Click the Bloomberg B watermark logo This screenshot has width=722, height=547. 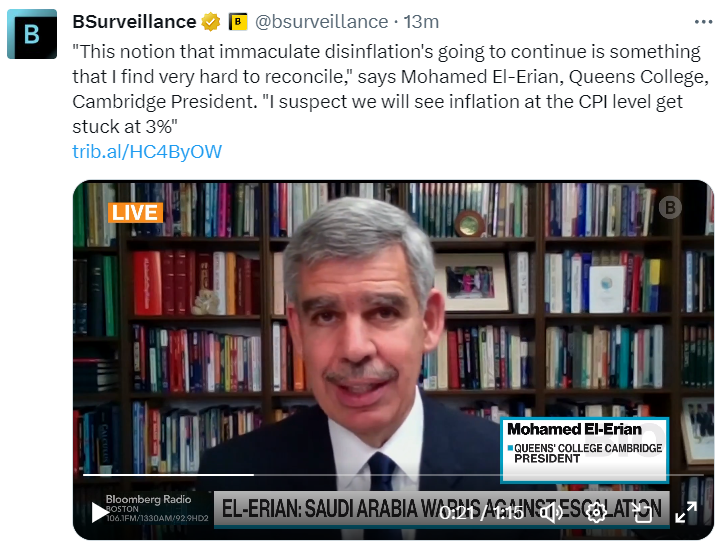click(x=670, y=207)
